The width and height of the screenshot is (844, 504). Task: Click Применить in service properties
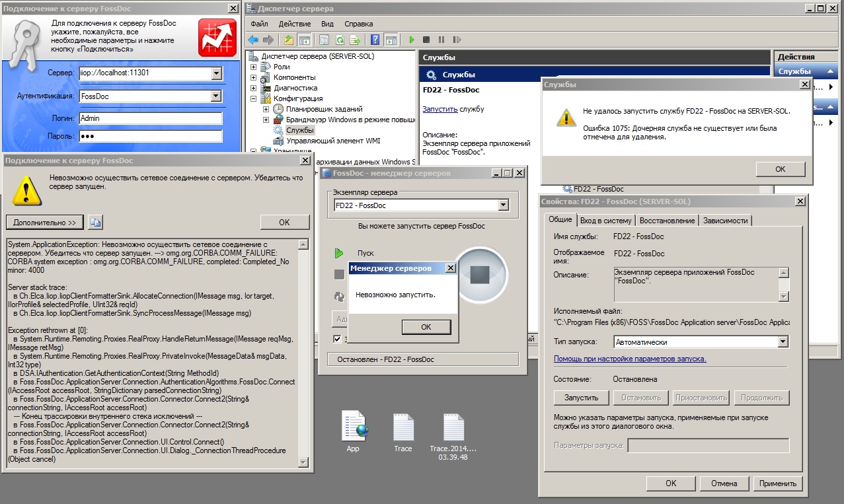(778, 484)
